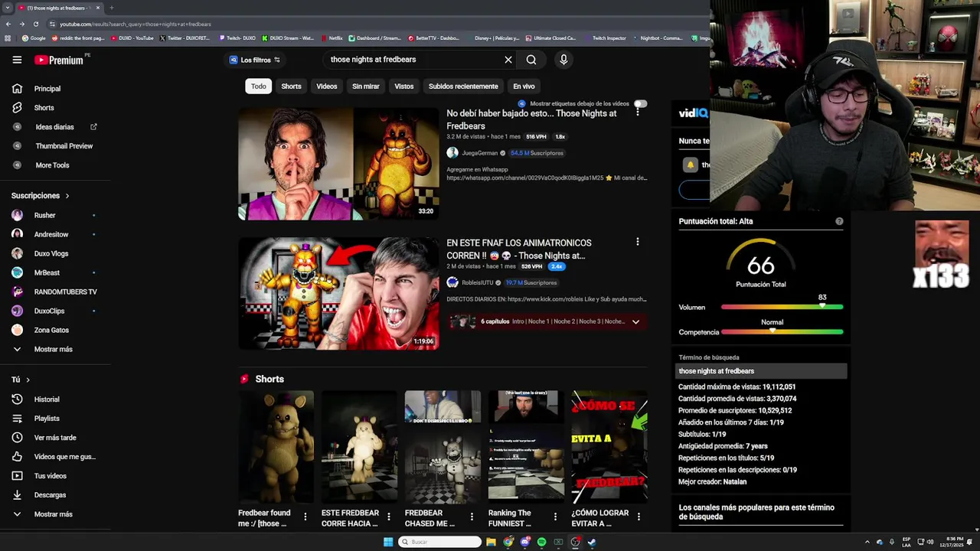
Task: Select the 'Subidos recientemente' filter chip
Action: tap(463, 86)
